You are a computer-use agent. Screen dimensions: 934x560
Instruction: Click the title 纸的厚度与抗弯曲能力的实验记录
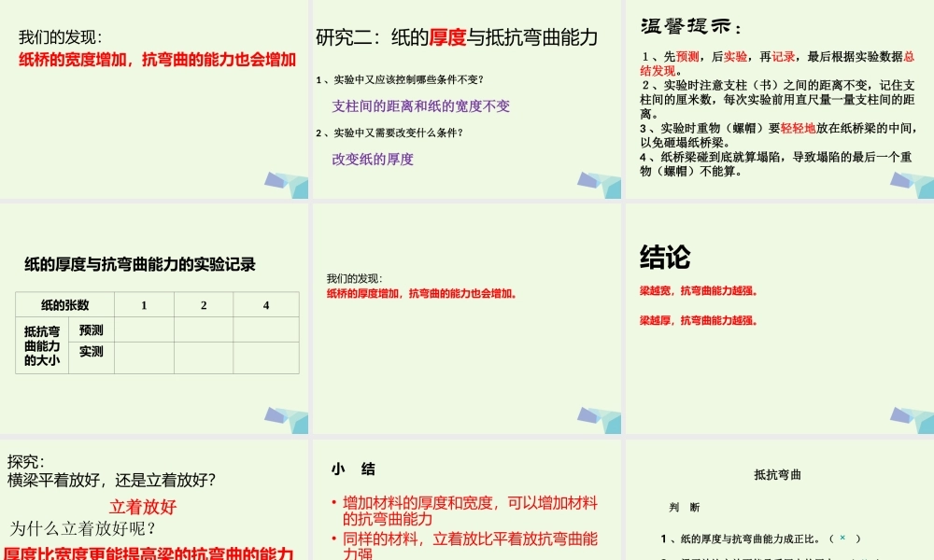(x=140, y=264)
